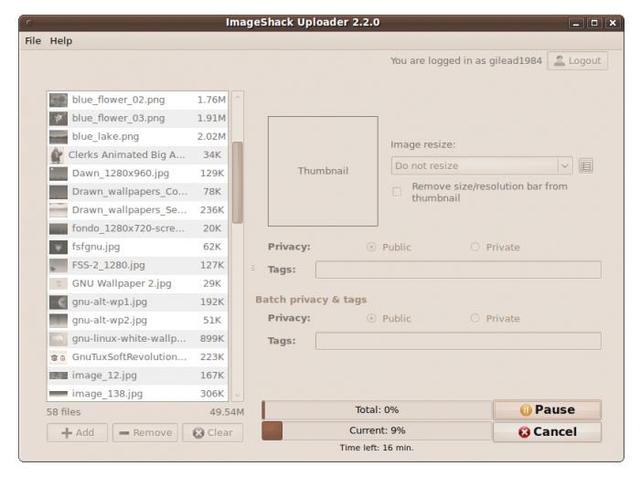Open the custom resize list icon
The image size is (640, 477).
click(586, 166)
